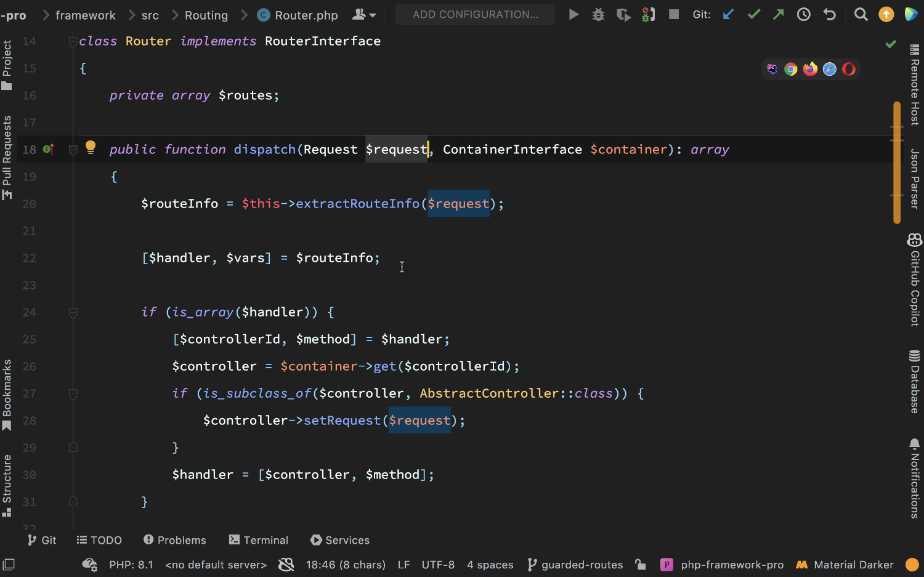
Task: Stop the running process square icon
Action: pyautogui.click(x=674, y=14)
